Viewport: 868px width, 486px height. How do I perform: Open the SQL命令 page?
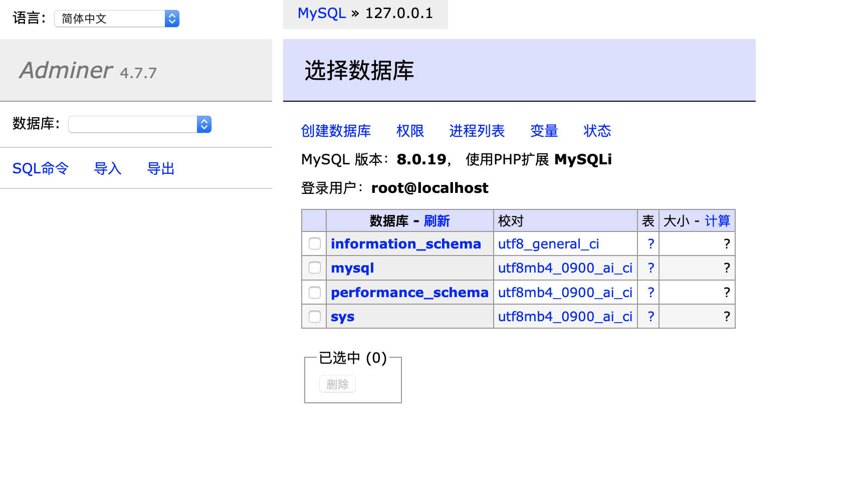(41, 168)
